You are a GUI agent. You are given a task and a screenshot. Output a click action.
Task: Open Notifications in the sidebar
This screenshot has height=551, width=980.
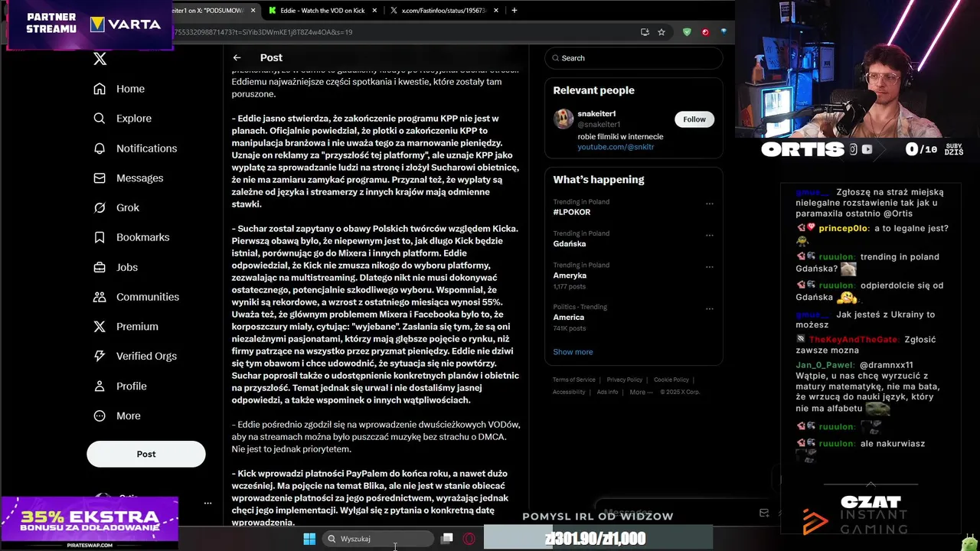135,148
